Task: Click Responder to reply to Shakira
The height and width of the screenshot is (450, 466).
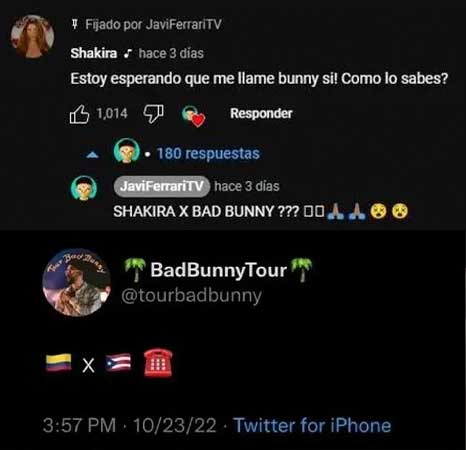Action: coord(261,113)
